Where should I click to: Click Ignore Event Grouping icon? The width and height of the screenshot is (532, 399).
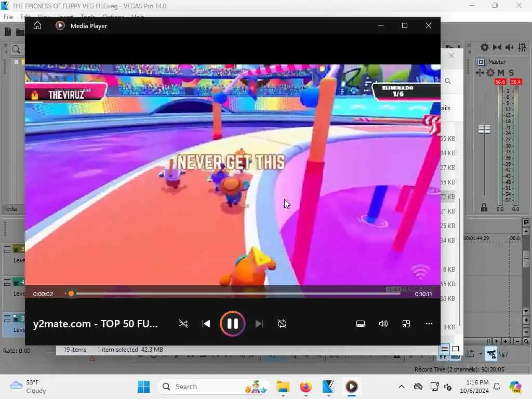point(503,354)
